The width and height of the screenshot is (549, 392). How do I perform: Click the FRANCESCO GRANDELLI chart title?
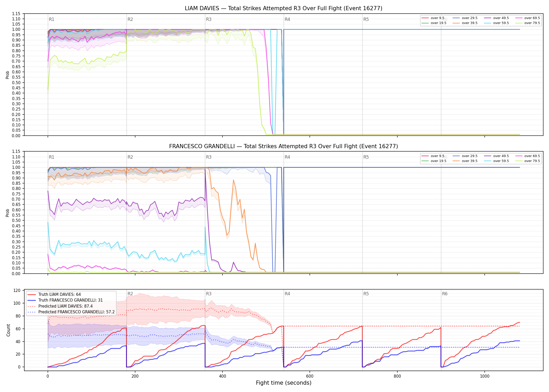point(283,146)
